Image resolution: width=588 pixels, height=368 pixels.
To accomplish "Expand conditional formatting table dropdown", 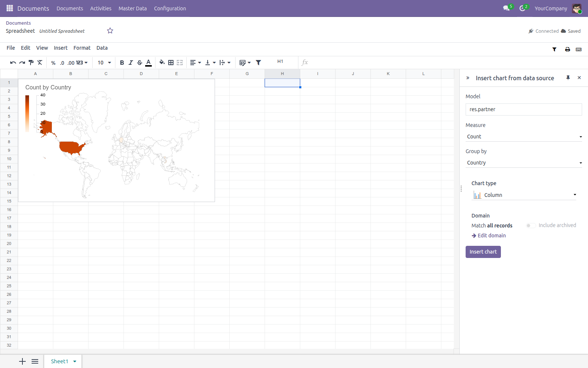I will (x=245, y=63).
